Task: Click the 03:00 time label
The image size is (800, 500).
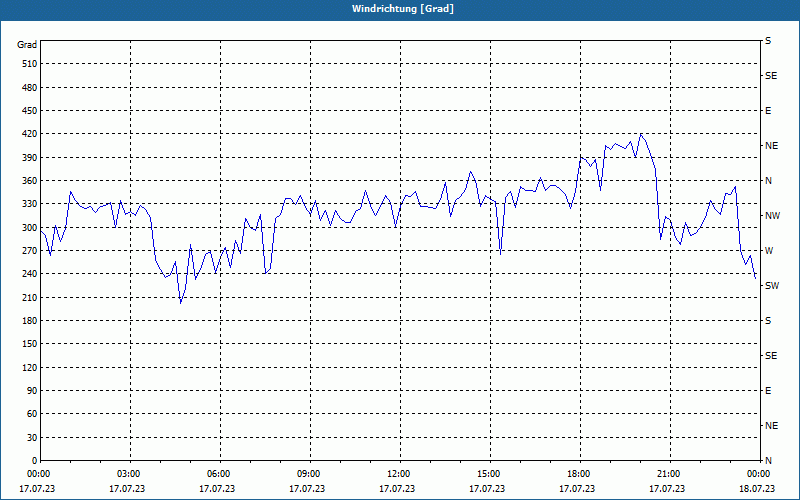Action: (131, 474)
